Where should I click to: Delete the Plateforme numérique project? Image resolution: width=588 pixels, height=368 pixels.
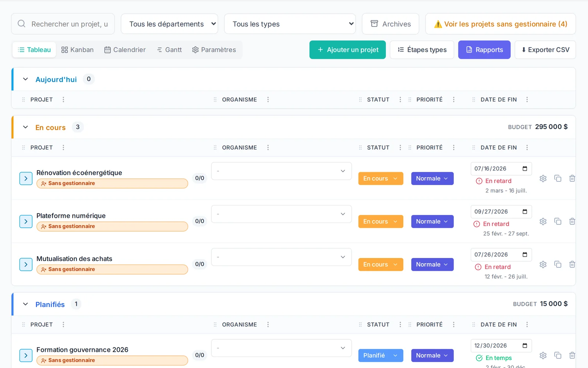point(572,222)
